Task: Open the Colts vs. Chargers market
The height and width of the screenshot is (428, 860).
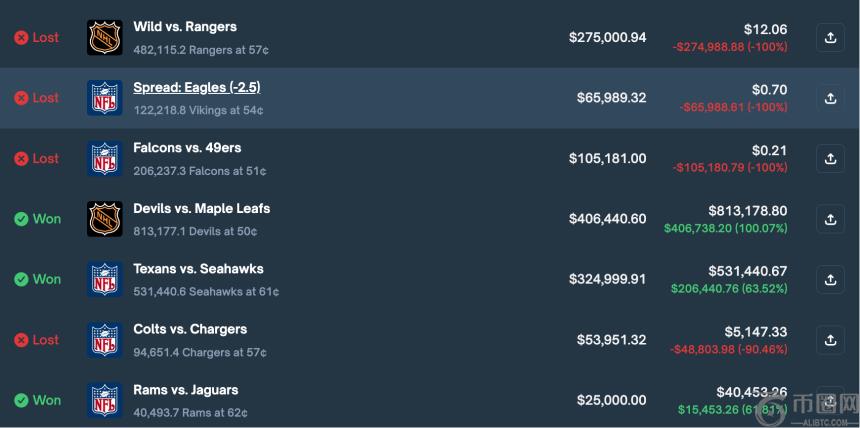Action: 190,329
